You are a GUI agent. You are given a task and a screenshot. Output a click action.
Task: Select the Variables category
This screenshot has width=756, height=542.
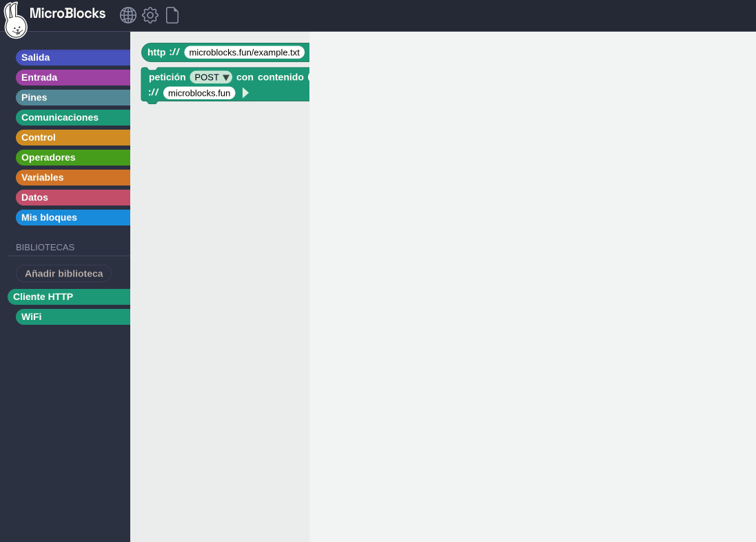(73, 178)
